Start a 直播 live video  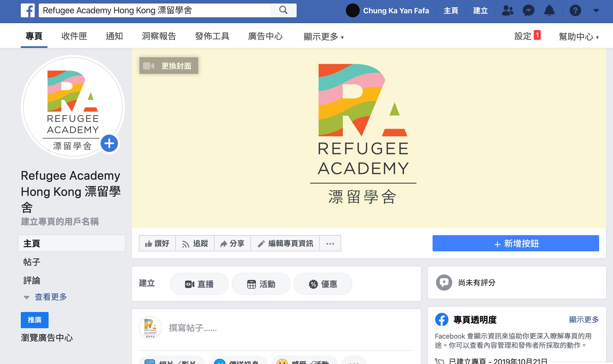click(199, 284)
